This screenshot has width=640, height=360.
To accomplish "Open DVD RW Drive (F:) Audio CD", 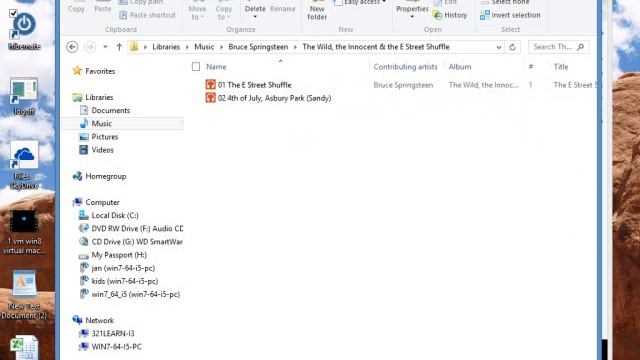I will pyautogui.click(x=137, y=229).
